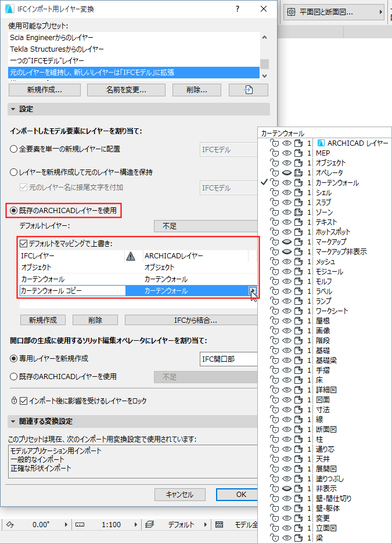
Task: Click the lock icon for 梁 layer
Action: 274,538
